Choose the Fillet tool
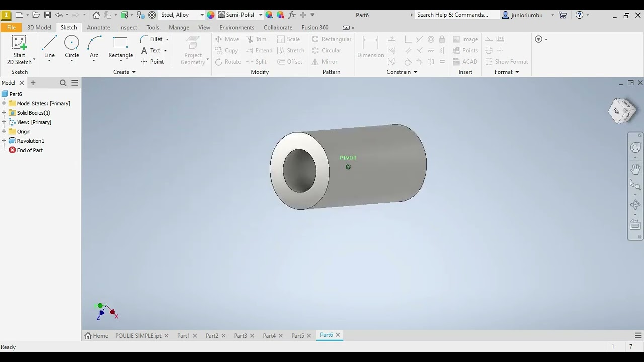644x362 pixels. (x=152, y=39)
